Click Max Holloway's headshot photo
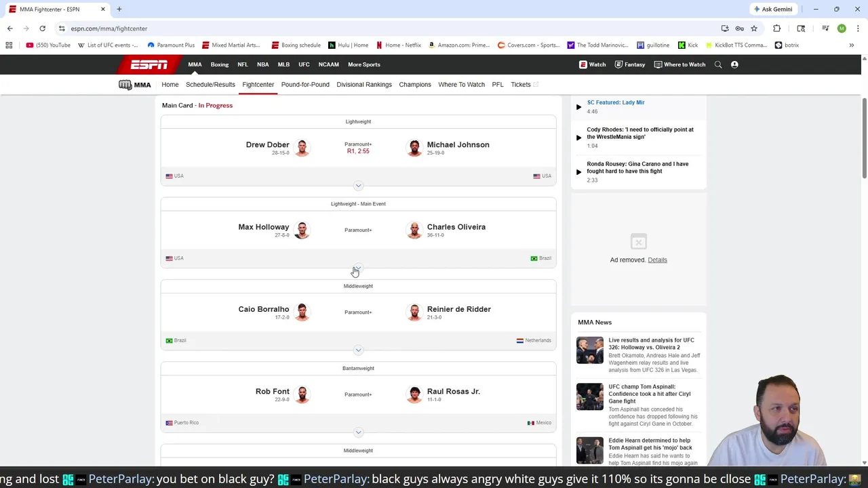 [302, 230]
